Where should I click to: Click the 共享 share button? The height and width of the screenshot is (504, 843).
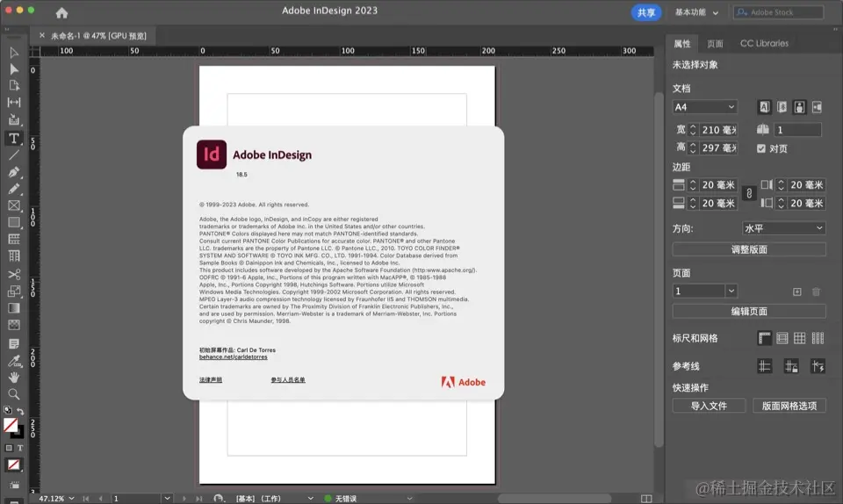point(645,12)
